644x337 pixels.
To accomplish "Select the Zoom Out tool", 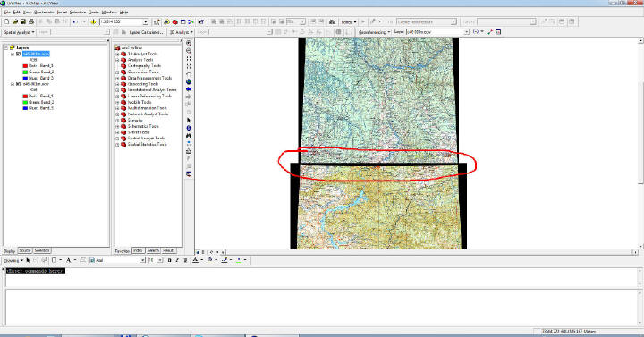I will click(189, 51).
